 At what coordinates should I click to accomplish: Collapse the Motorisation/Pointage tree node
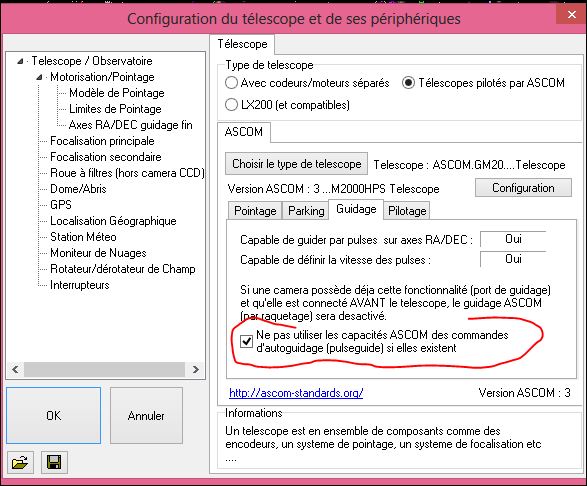click(39, 77)
